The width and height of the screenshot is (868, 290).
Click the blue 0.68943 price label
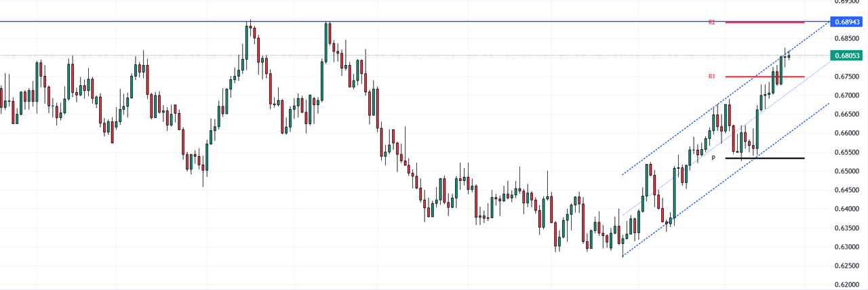pos(848,22)
